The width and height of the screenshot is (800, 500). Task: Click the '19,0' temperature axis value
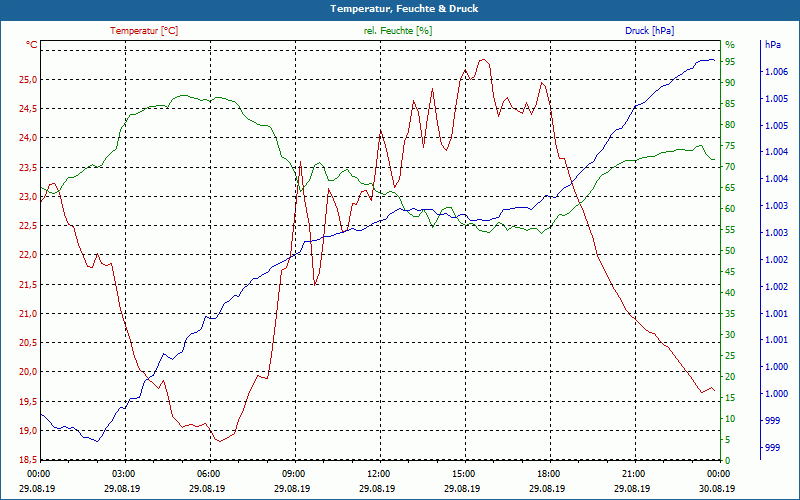tap(29, 430)
